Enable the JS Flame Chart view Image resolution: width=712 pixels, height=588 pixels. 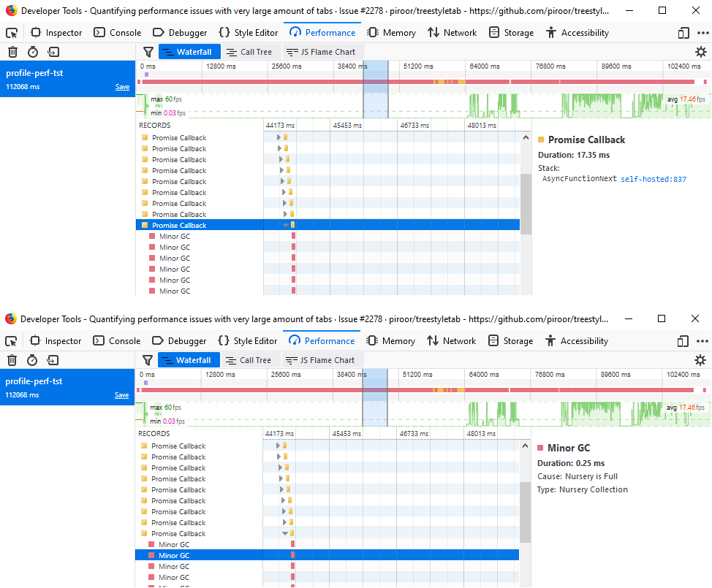click(x=323, y=52)
